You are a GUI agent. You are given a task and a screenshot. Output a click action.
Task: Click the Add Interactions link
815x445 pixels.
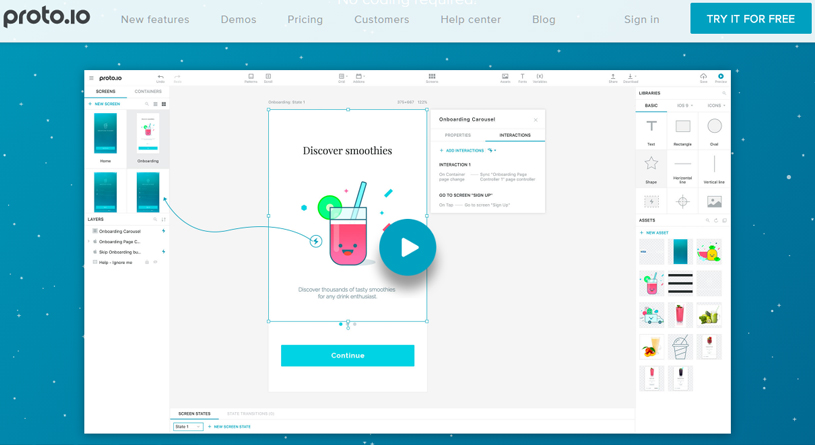tap(463, 151)
